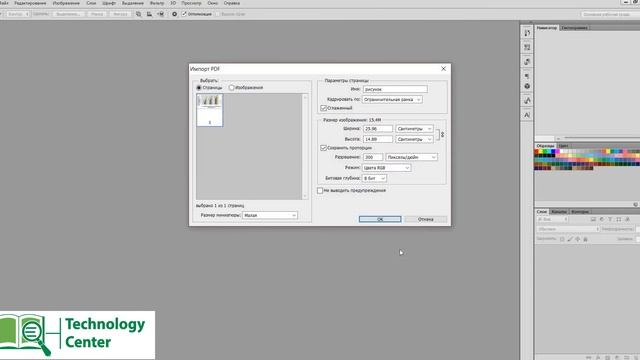The height and width of the screenshot is (360, 640).
Task: Click pixel layer filter icon in Layers panel
Action: (593, 219)
